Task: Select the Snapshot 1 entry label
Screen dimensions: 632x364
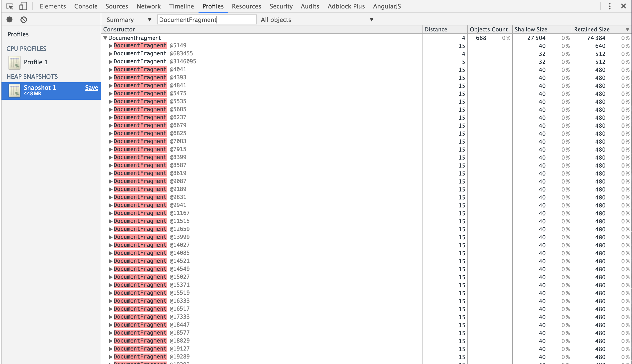Action: [40, 88]
